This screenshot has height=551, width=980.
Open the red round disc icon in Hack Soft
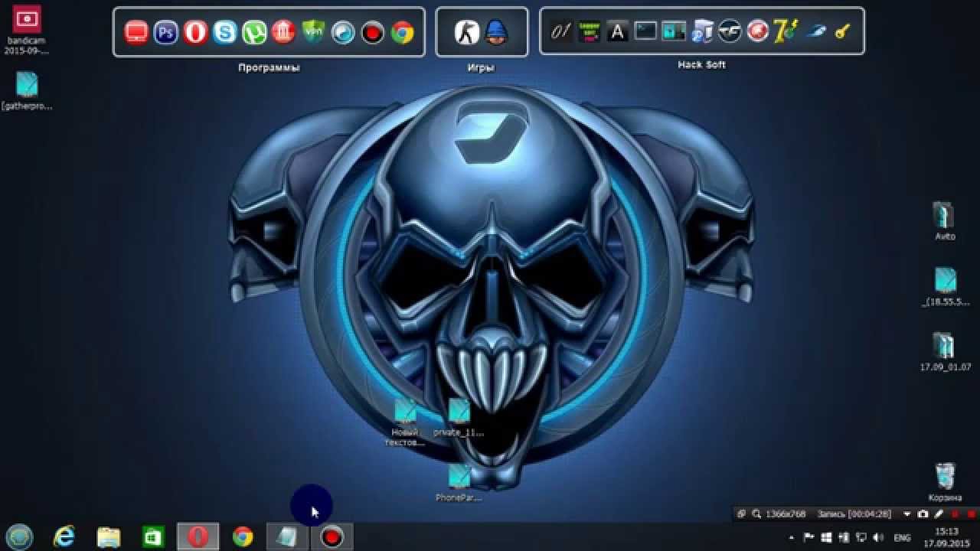[758, 31]
